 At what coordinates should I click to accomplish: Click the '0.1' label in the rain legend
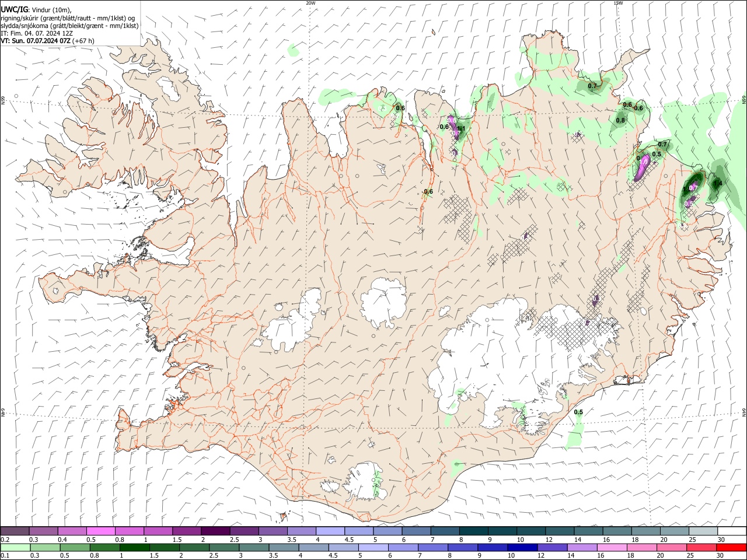(5, 556)
